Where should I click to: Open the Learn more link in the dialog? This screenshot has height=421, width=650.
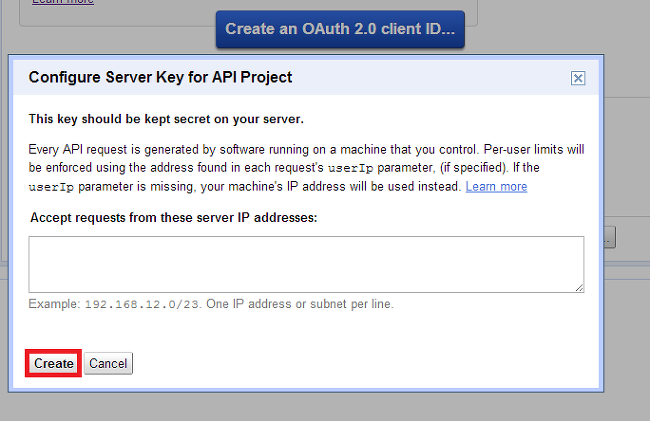[x=496, y=186]
